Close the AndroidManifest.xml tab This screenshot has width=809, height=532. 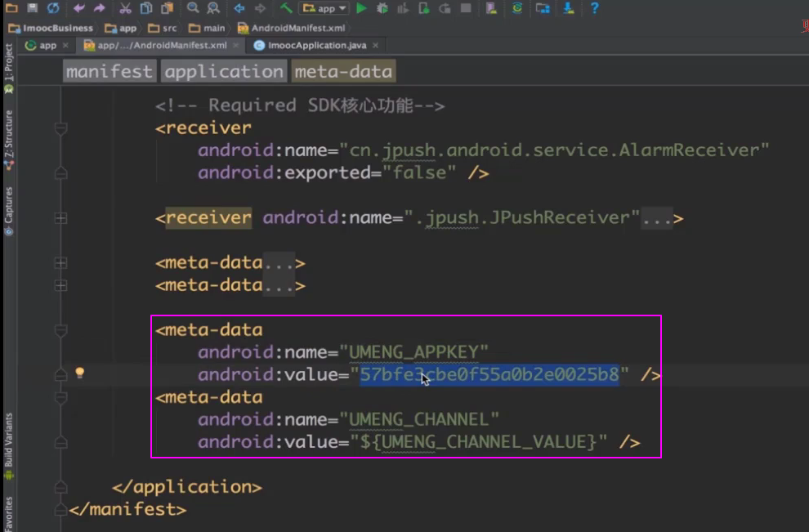pos(235,45)
